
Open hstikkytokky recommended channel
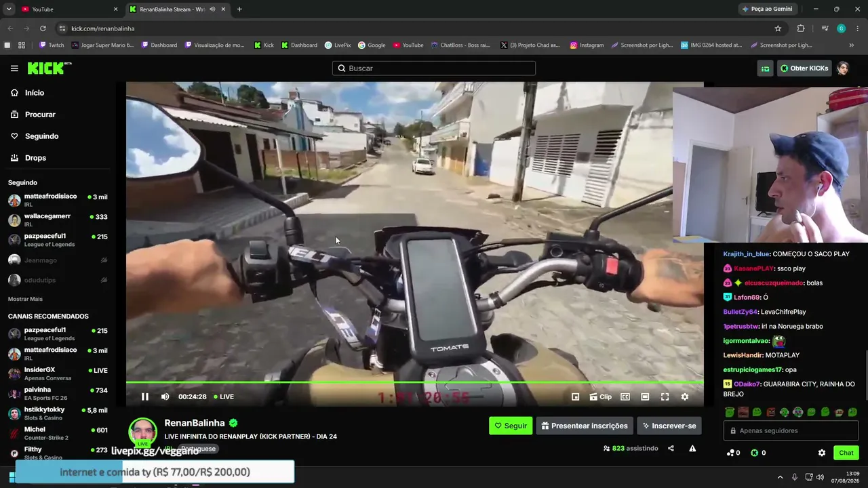click(58, 413)
